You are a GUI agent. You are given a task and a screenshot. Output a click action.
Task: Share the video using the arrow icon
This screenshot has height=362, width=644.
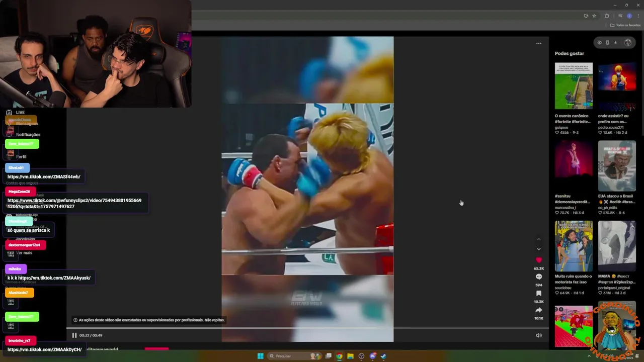pos(538,310)
